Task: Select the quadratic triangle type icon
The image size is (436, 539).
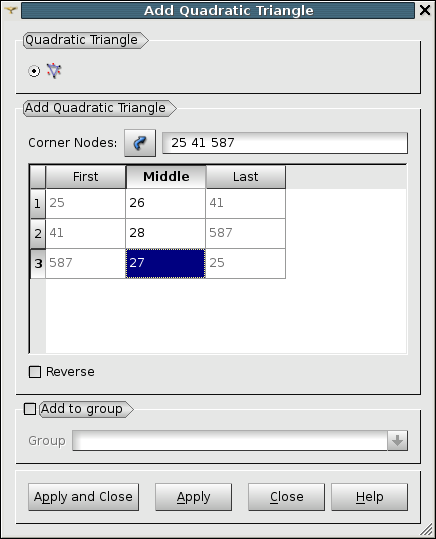Action: tap(54, 71)
